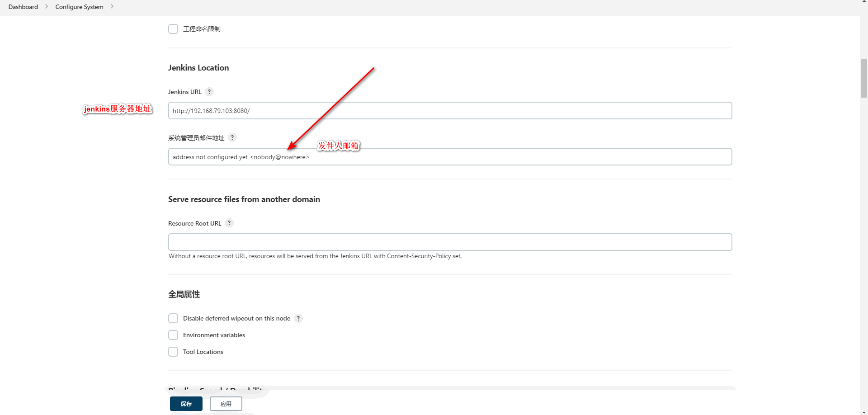Screen dimensions: 868x415
Task: Select the Serve resource files from another domain heading
Action: 244,199
